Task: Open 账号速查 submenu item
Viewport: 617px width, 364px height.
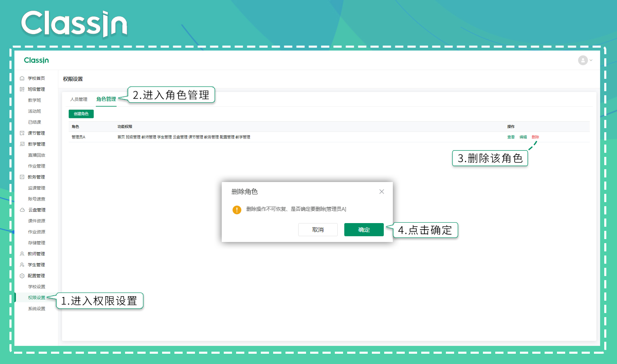Action: pos(37,199)
